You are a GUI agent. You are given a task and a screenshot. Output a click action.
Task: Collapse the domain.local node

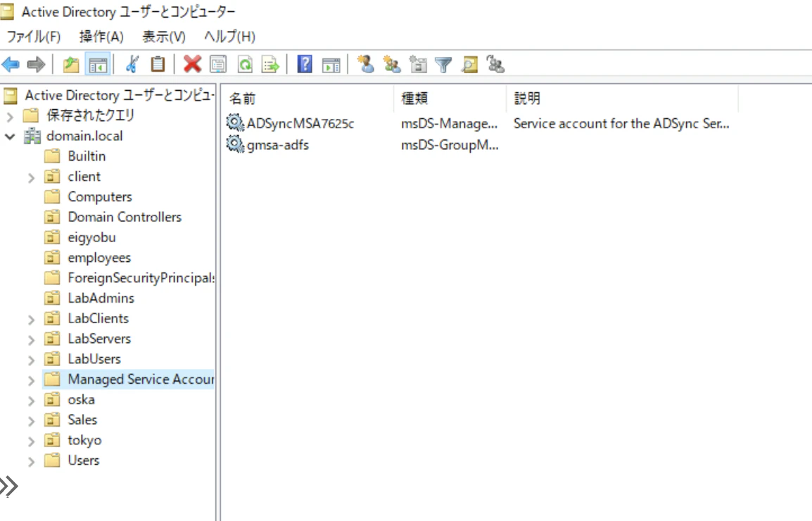pyautogui.click(x=10, y=137)
